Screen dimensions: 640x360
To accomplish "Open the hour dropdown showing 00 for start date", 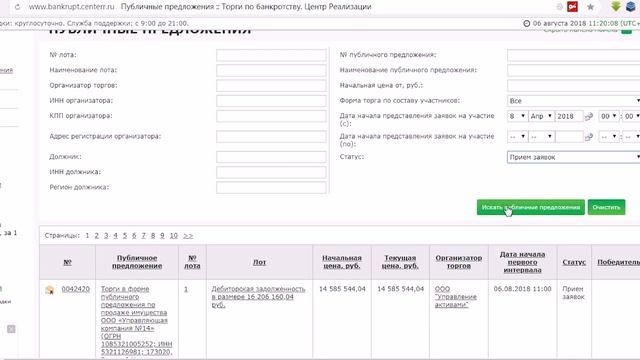I will pos(609,116).
